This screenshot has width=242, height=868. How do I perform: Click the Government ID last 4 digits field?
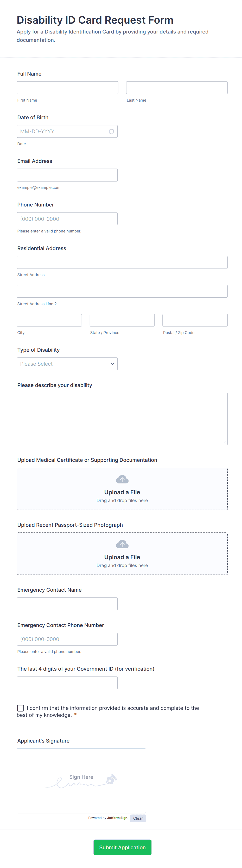point(67,683)
